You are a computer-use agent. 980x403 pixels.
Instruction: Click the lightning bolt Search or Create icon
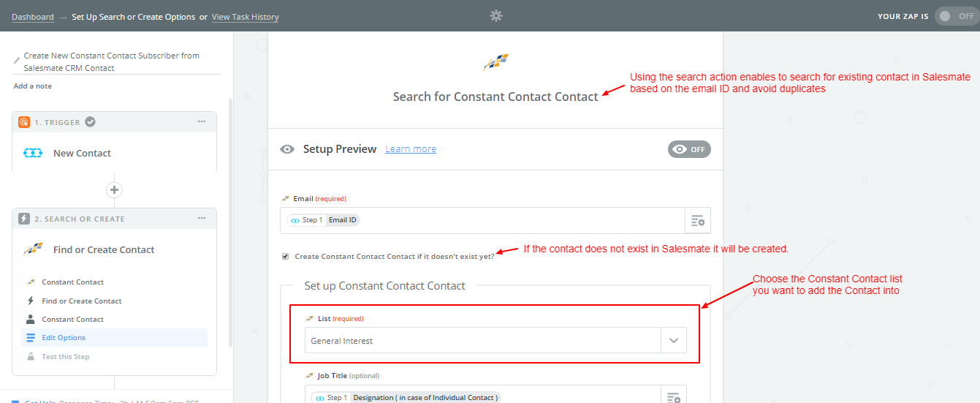[24, 219]
